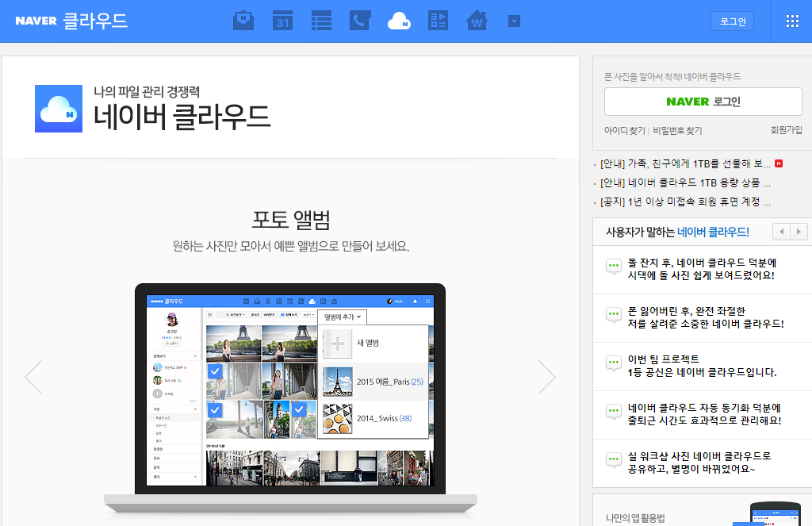Viewport: 812px width, 526px height.
Task: Click the 클라우드 header title
Action: click(95, 21)
